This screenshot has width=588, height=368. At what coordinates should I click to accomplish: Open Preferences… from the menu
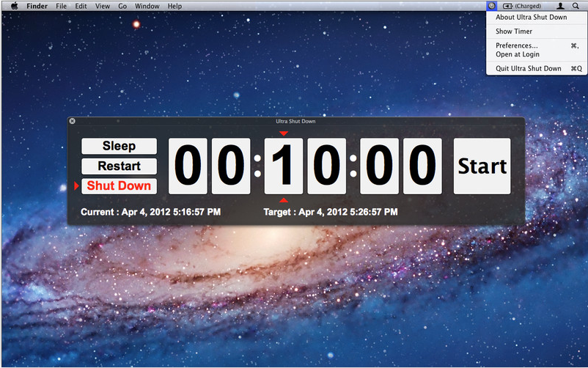point(537,45)
